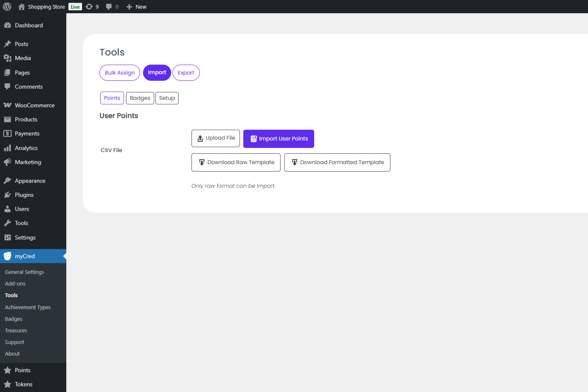Click the home icon beside Shopping Store
This screenshot has height=392, width=588.
click(22, 7)
